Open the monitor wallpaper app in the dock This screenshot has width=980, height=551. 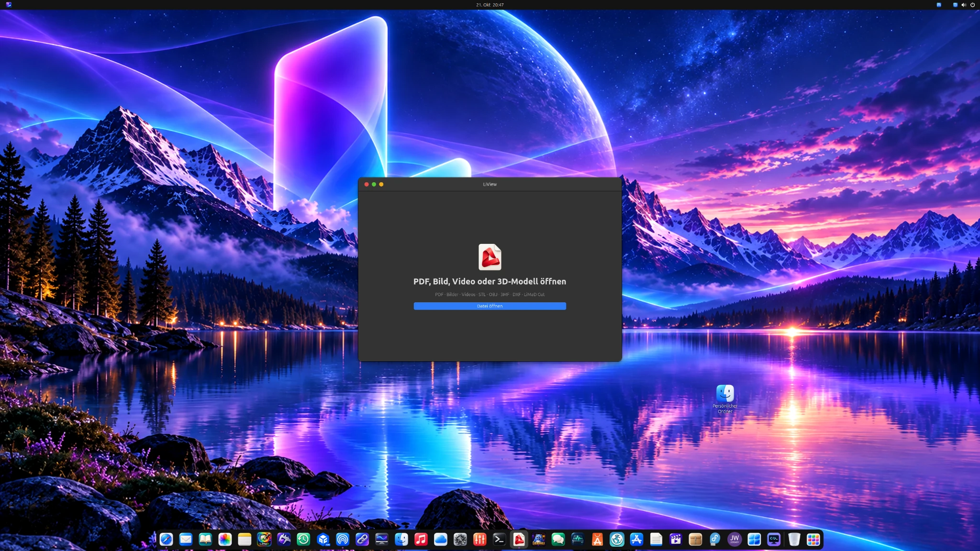(x=382, y=540)
